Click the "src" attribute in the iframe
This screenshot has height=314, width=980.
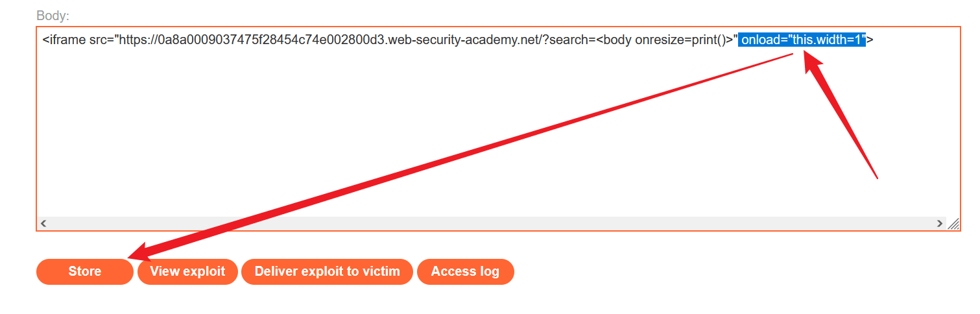click(x=98, y=40)
